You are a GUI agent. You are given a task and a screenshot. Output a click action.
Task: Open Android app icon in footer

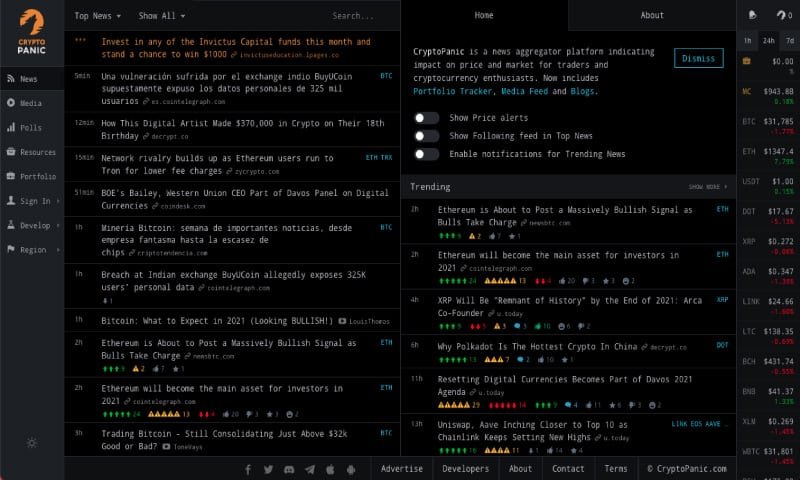click(x=351, y=469)
